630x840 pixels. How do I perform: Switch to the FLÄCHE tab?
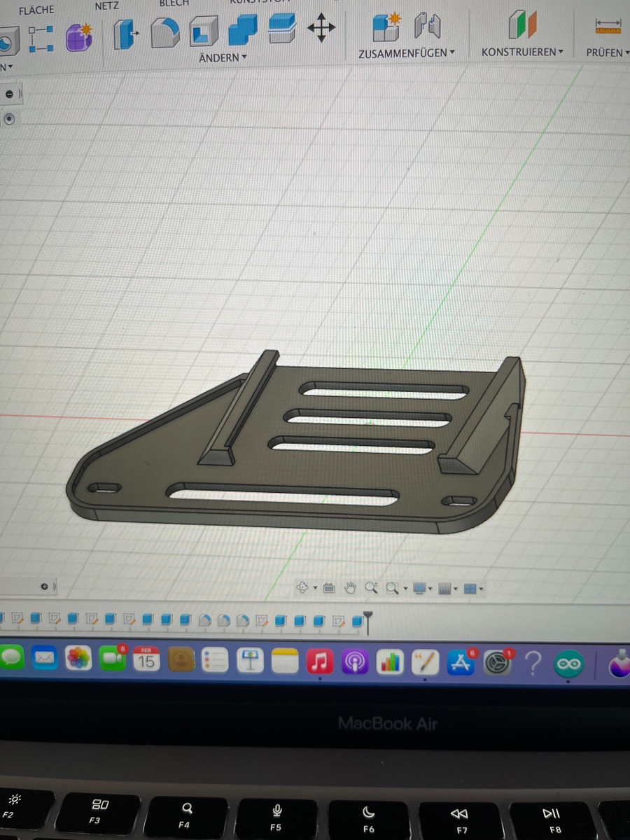click(36, 10)
